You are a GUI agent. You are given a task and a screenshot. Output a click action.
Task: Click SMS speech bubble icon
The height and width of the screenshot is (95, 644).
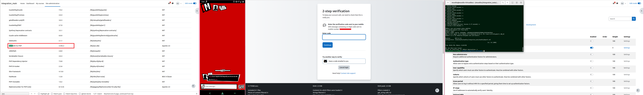pos(324,25)
